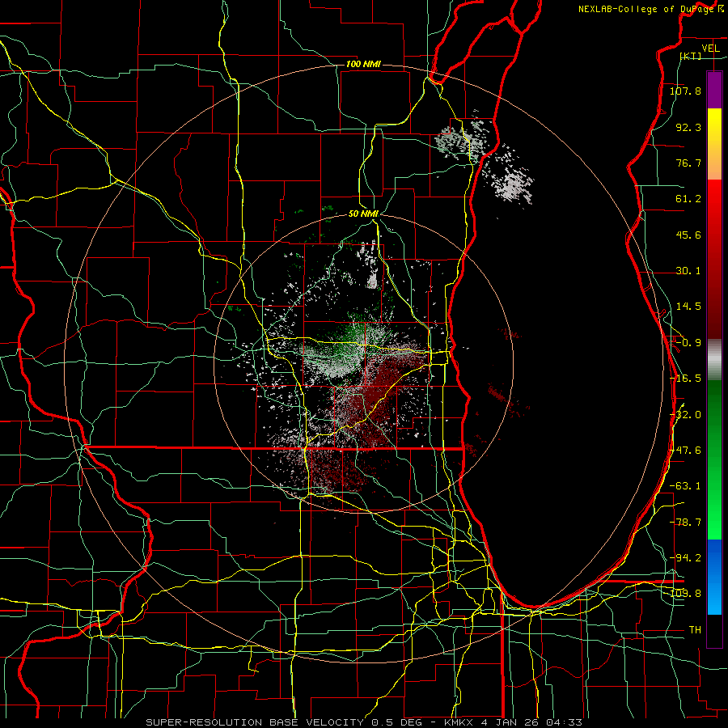Click the VEL legend title

click(x=710, y=49)
